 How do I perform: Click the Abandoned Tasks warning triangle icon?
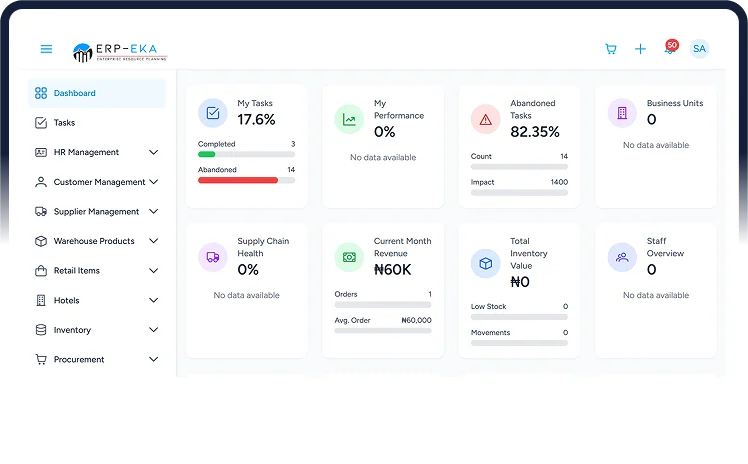tap(486, 119)
